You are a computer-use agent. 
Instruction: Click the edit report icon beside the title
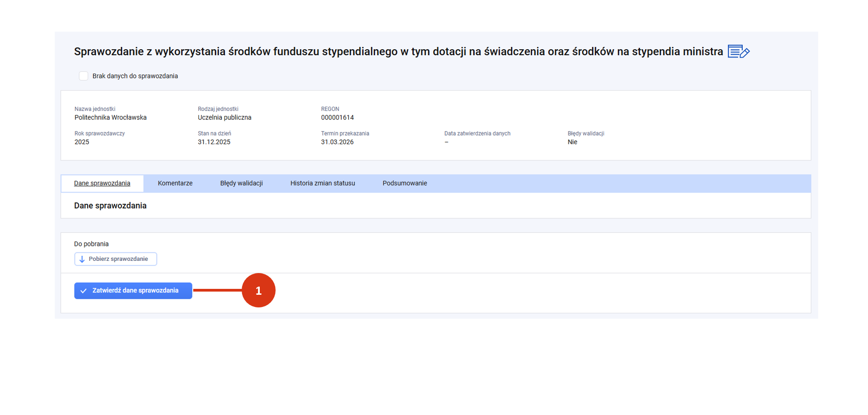(738, 52)
